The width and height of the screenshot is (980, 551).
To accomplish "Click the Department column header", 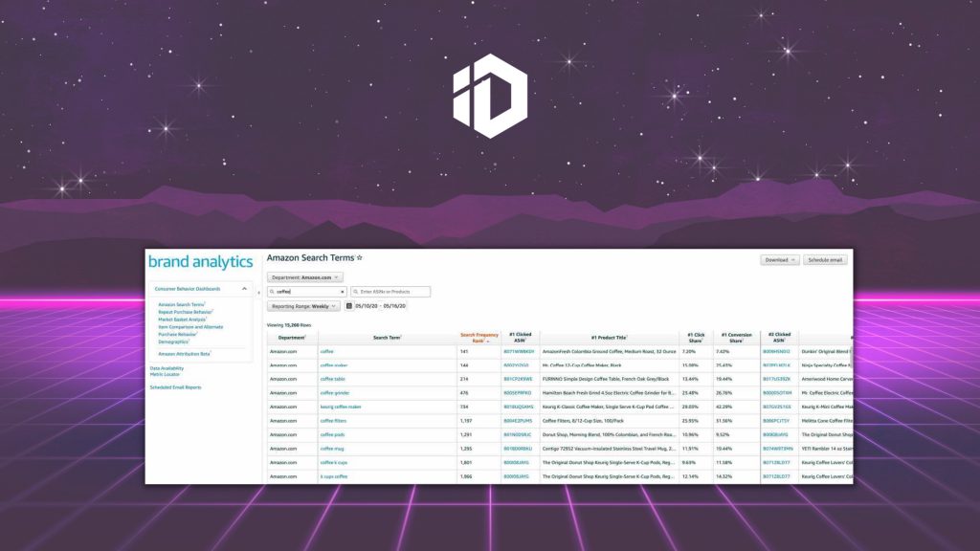I will 292,338.
